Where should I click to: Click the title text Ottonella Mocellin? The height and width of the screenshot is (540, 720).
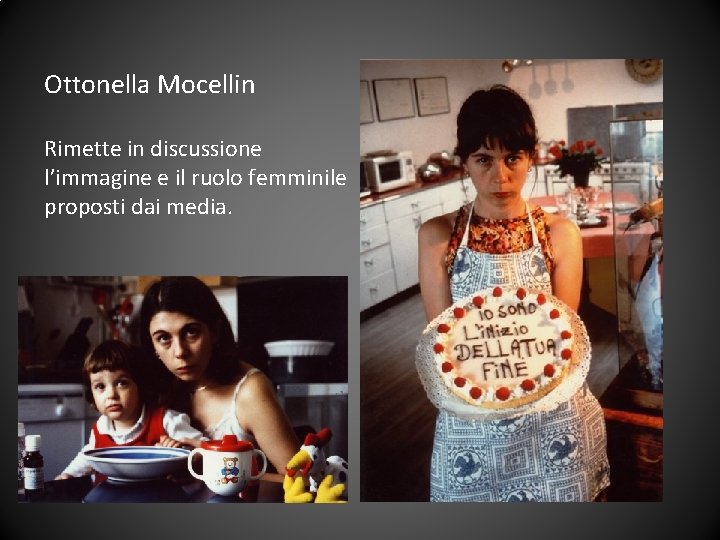coord(150,84)
